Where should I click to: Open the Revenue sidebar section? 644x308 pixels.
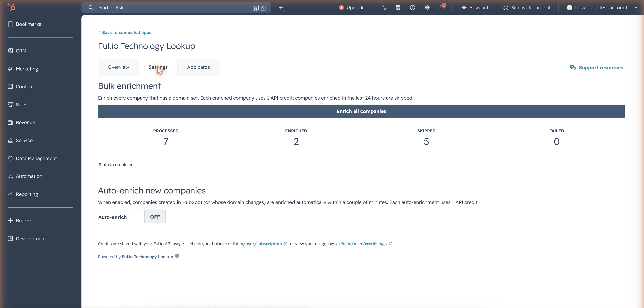[21, 122]
